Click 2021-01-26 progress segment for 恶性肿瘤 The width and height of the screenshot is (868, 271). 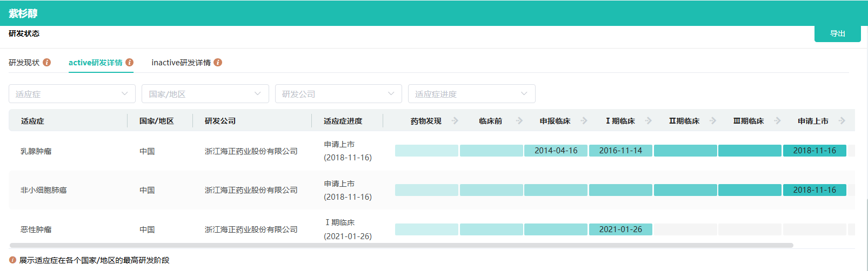tap(620, 229)
